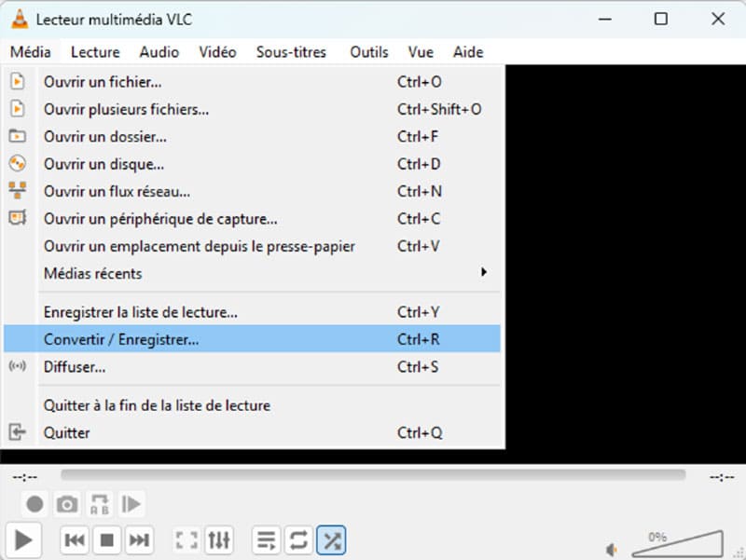
Task: Choose Ouvrir un emplacement depuis le presse-papier
Action: point(252,246)
